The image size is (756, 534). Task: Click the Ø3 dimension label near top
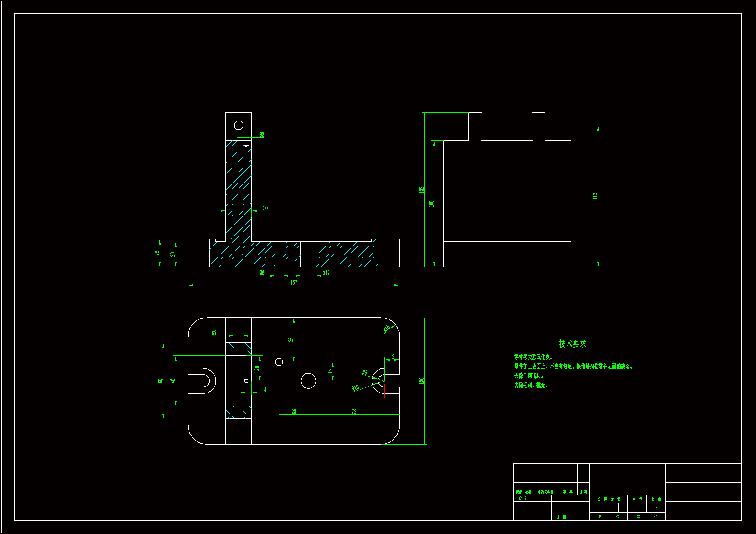point(262,135)
